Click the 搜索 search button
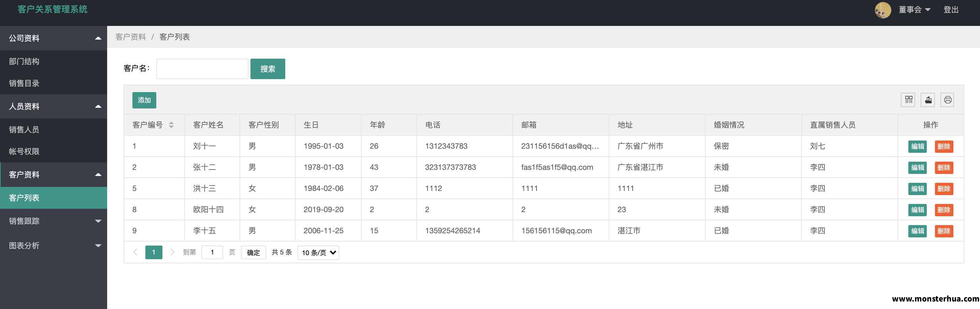980x309 pixels. click(x=268, y=69)
